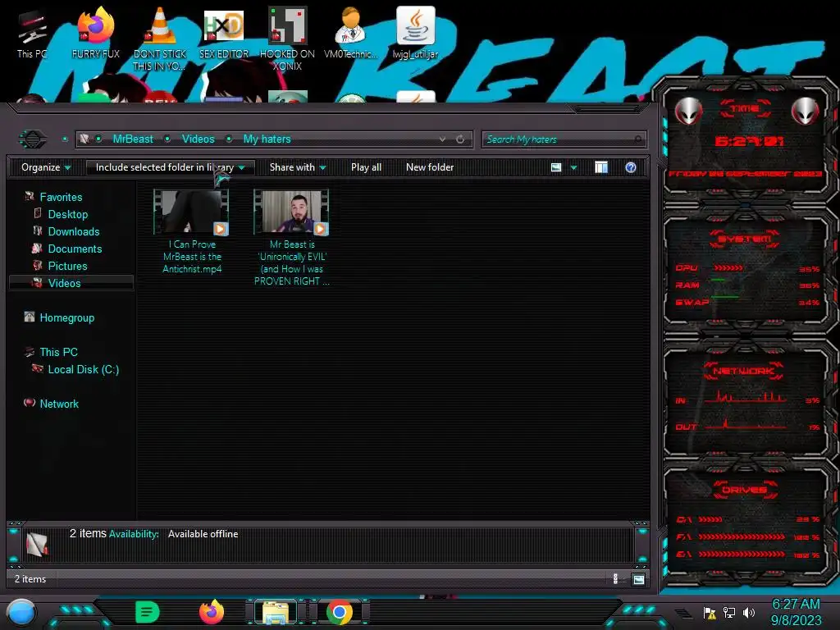Open address bar history dropdown
Viewport: 840px width, 630px height.
pos(442,139)
